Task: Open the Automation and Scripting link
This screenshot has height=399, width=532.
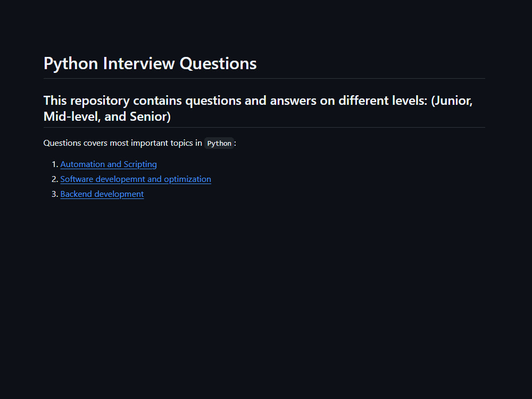Action: click(109, 164)
